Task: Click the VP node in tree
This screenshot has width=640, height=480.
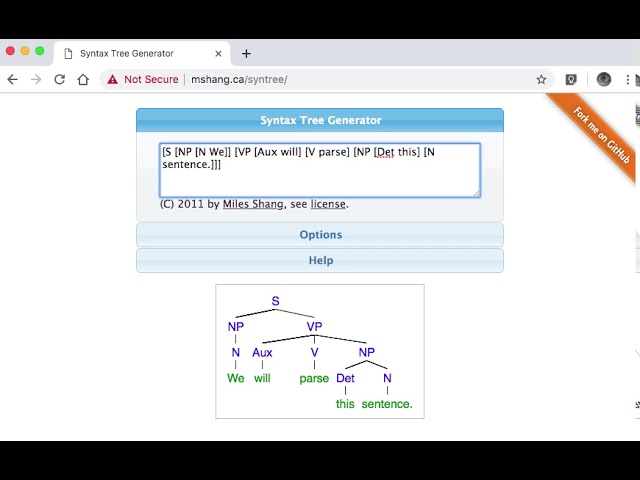Action: point(314,327)
